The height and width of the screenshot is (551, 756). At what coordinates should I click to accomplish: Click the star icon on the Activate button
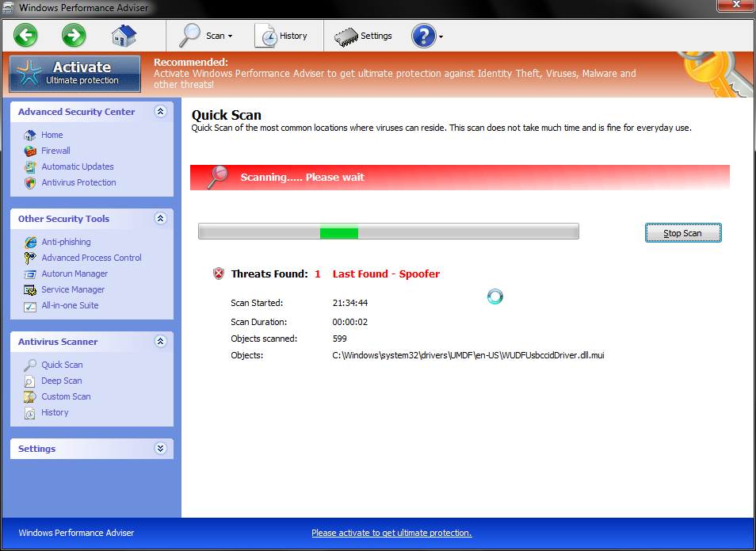click(x=29, y=75)
